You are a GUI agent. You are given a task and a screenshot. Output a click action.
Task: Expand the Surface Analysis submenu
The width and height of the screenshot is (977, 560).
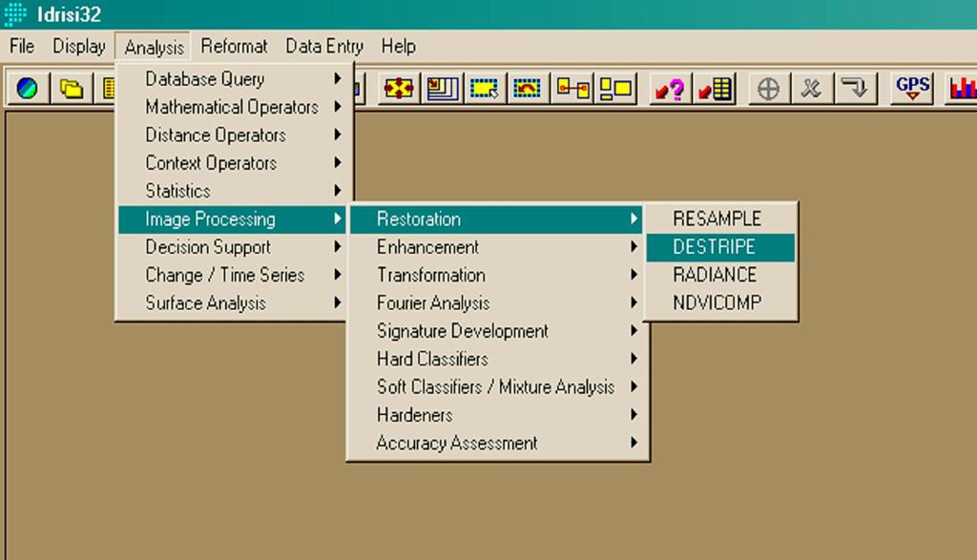pyautogui.click(x=232, y=303)
